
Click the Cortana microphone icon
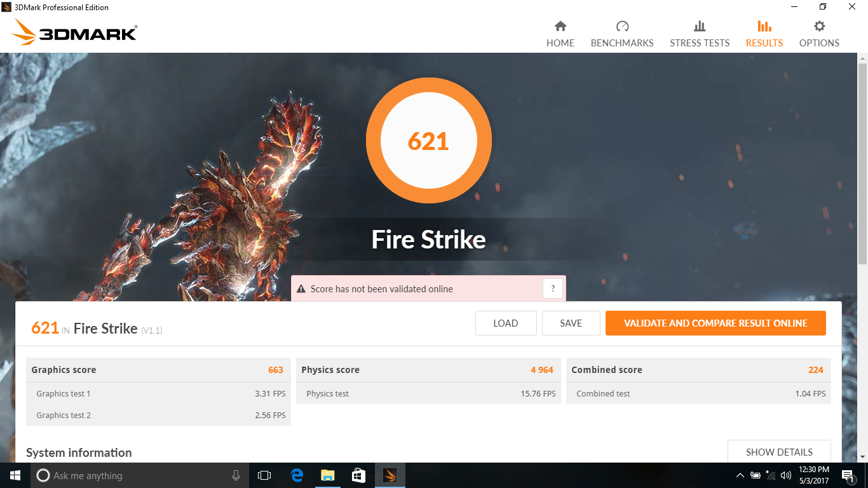click(x=236, y=475)
